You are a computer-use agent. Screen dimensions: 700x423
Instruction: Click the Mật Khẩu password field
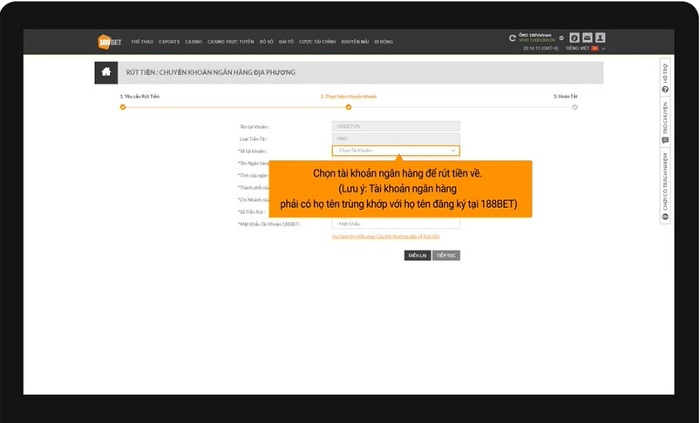(396, 224)
